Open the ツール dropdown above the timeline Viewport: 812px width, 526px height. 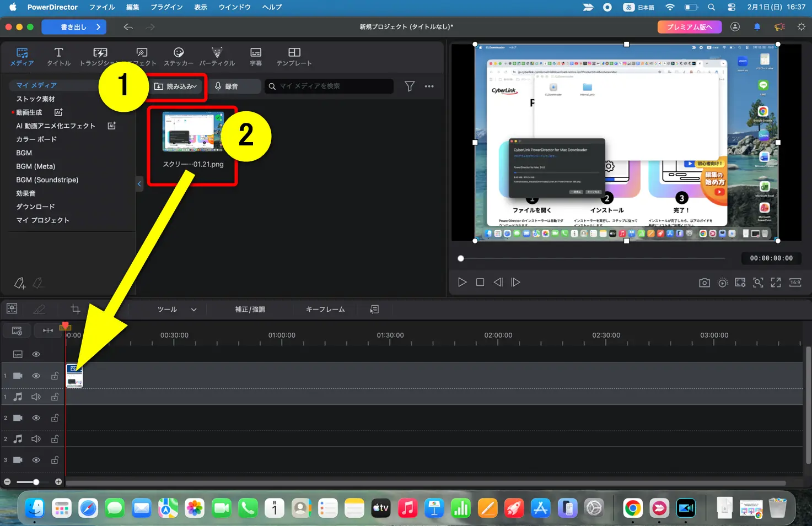(x=175, y=309)
